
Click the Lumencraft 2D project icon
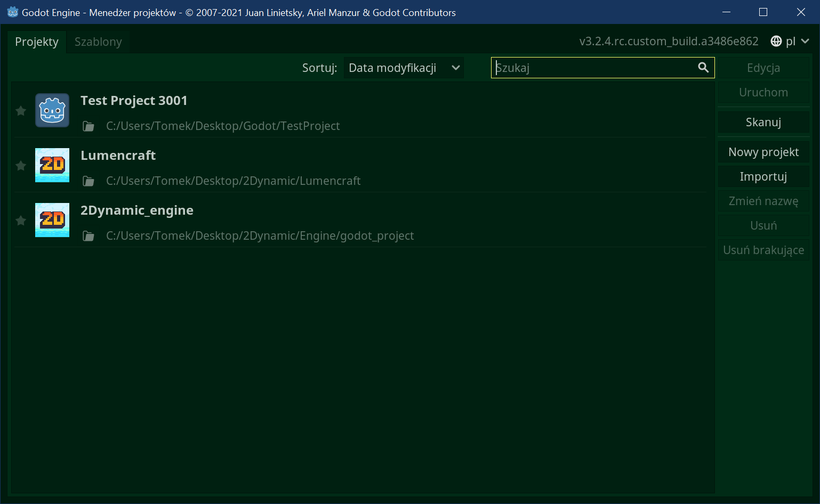pos(52,165)
